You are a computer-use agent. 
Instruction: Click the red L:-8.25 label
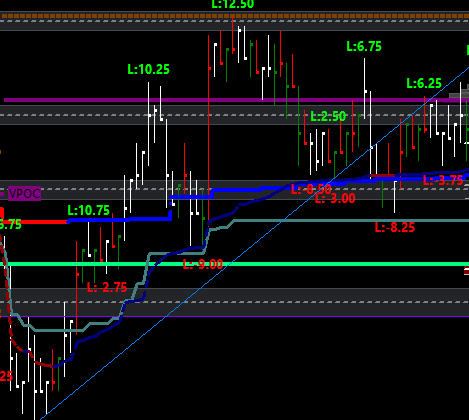tap(395, 228)
